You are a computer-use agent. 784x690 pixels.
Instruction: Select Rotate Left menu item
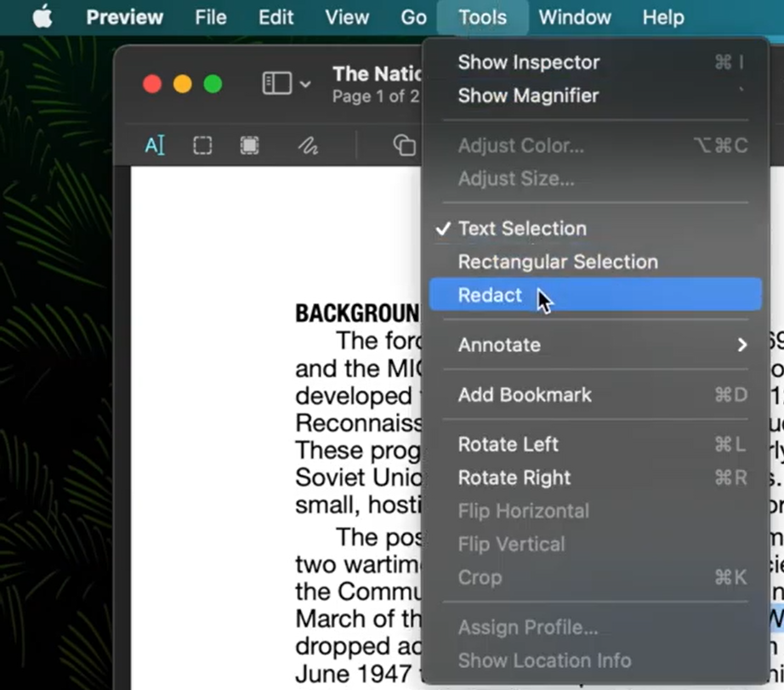click(595, 444)
